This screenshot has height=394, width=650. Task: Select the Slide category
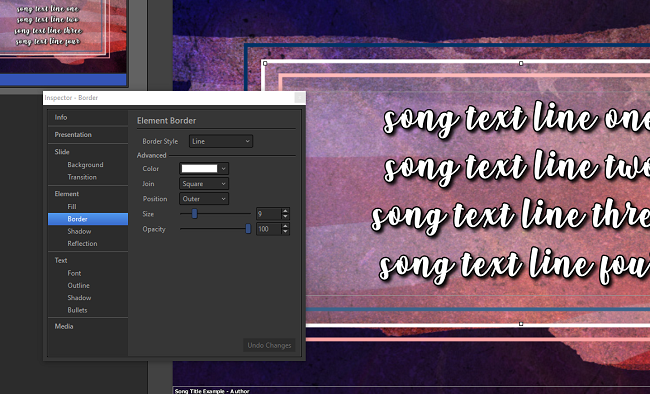point(62,152)
